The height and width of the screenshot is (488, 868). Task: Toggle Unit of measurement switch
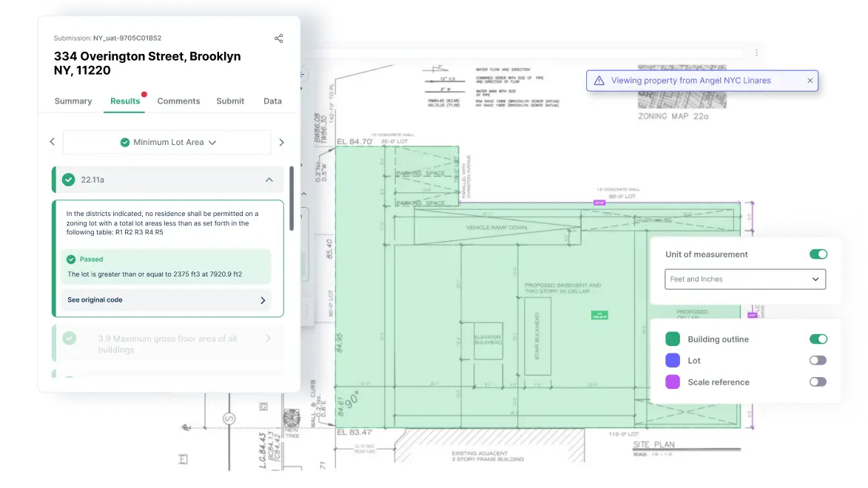pyautogui.click(x=818, y=253)
